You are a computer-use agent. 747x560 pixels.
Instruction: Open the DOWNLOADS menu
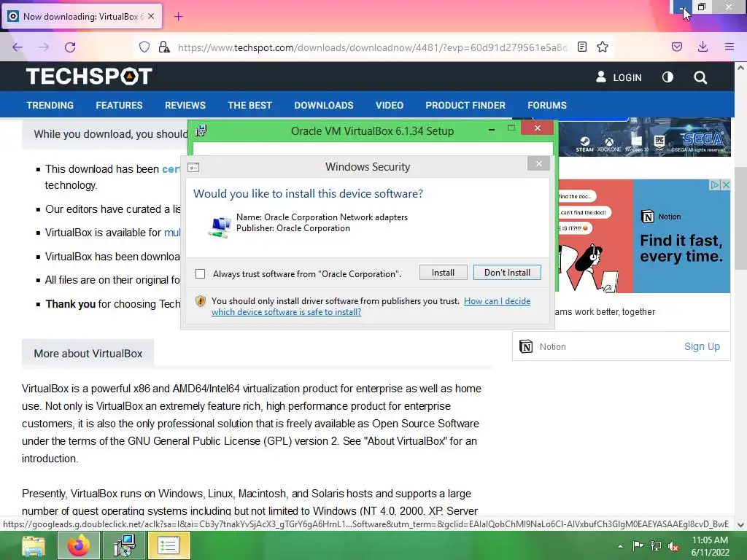[324, 105]
